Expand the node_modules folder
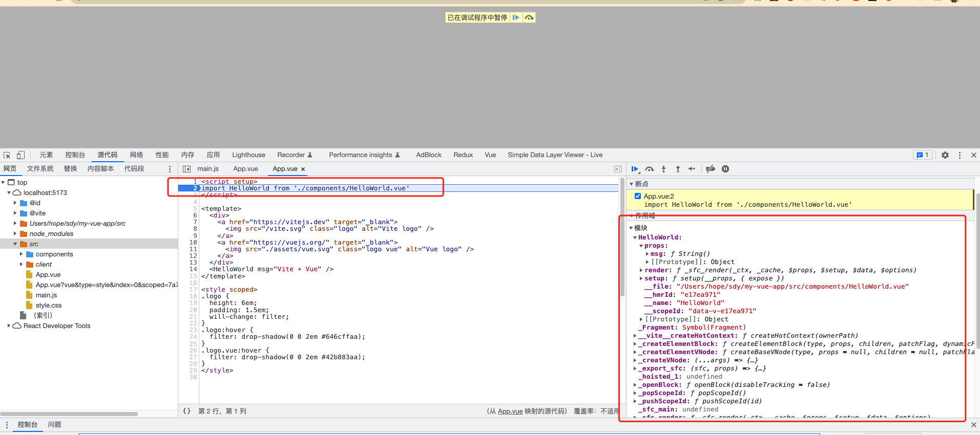The image size is (980, 435). (x=15, y=233)
